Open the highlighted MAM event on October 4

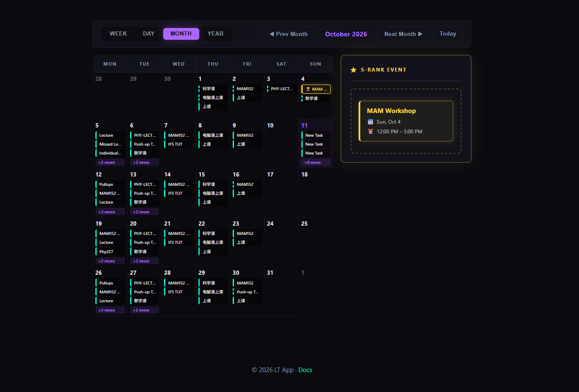(x=316, y=89)
